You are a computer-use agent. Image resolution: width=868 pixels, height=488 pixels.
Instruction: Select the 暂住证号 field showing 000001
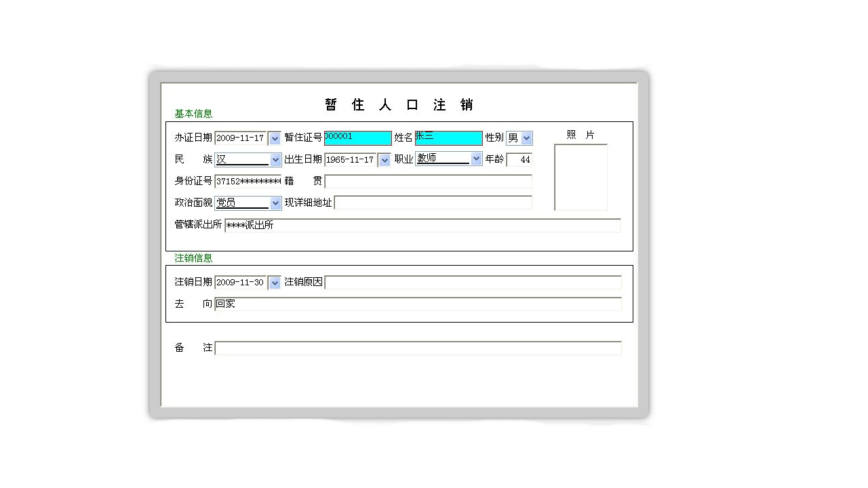(357, 138)
